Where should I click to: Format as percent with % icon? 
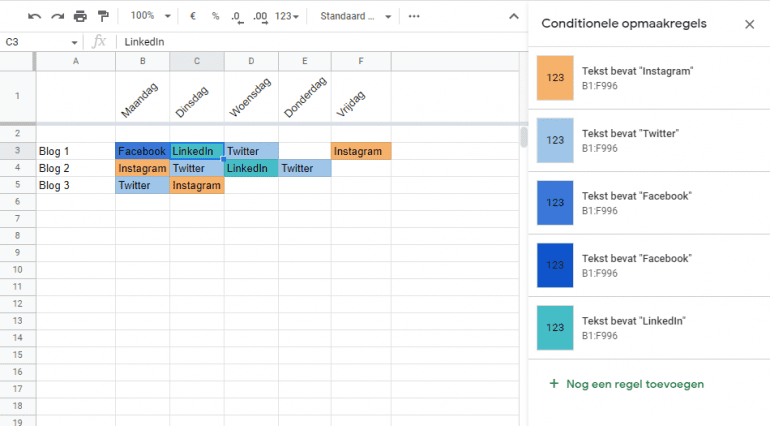pyautogui.click(x=215, y=16)
